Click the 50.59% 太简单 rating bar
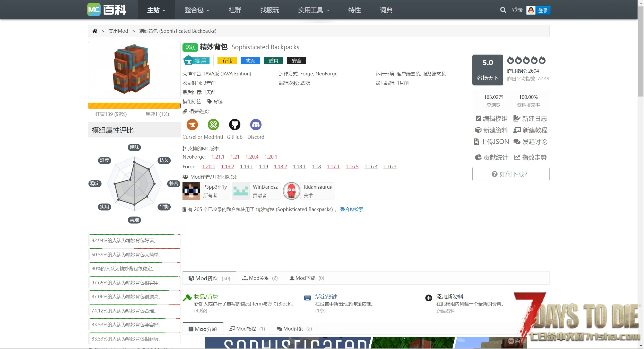The height and width of the screenshot is (349, 644). point(135,255)
